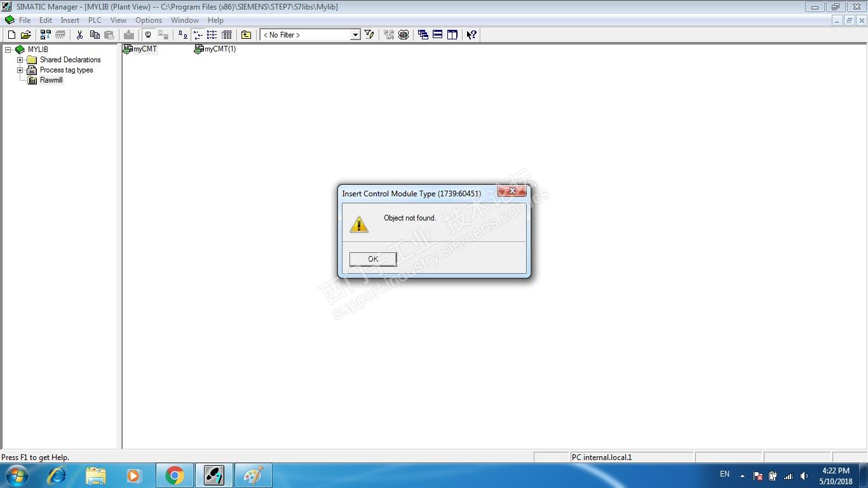Click the context Help arrow icon
The height and width of the screenshot is (488, 868).
pyautogui.click(x=471, y=35)
